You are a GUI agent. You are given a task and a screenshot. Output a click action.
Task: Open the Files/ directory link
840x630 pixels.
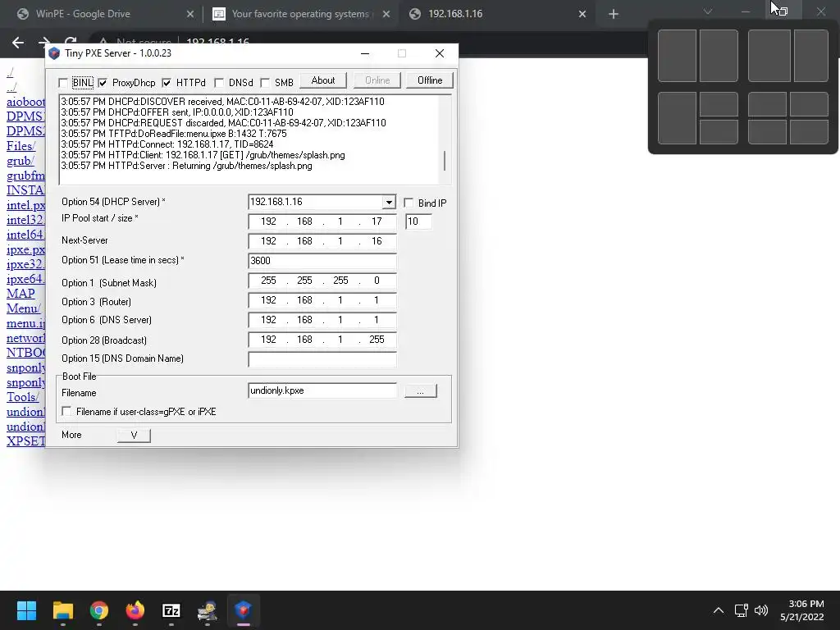coord(21,146)
